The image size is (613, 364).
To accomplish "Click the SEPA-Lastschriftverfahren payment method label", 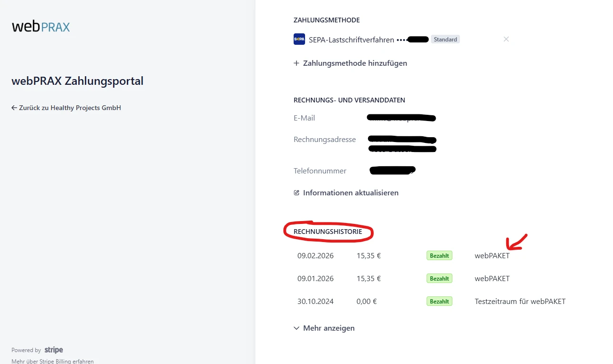I will [x=351, y=40].
